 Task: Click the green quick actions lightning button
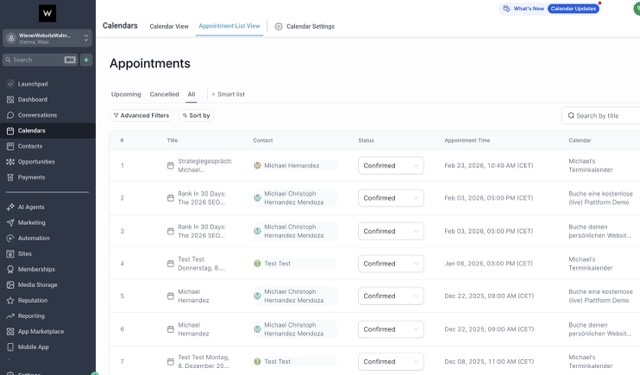coord(86,60)
